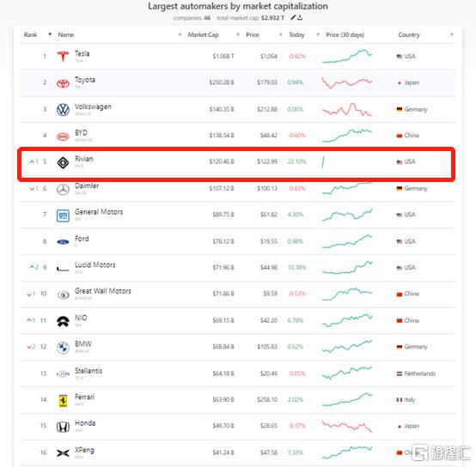Open the Ferrari logo icon
Viewport: 476px width, 467px height.
pos(63,401)
